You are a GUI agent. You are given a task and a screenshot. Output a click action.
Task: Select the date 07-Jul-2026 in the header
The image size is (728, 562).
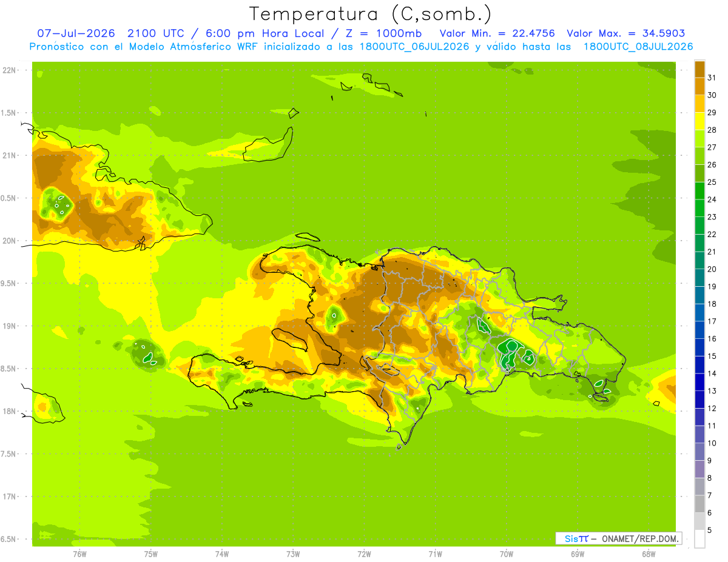pyautogui.click(x=76, y=33)
